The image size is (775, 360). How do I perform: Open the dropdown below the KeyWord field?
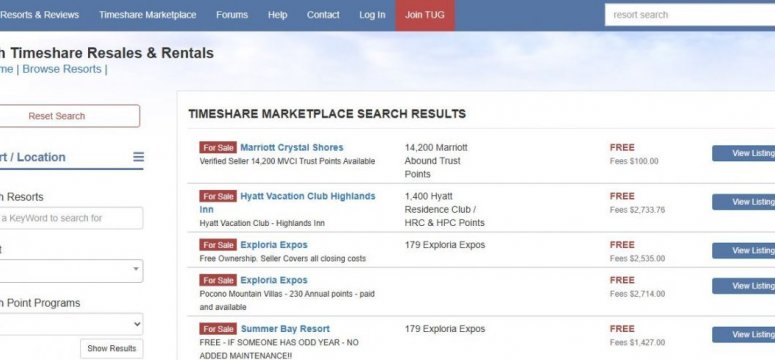coord(71,271)
